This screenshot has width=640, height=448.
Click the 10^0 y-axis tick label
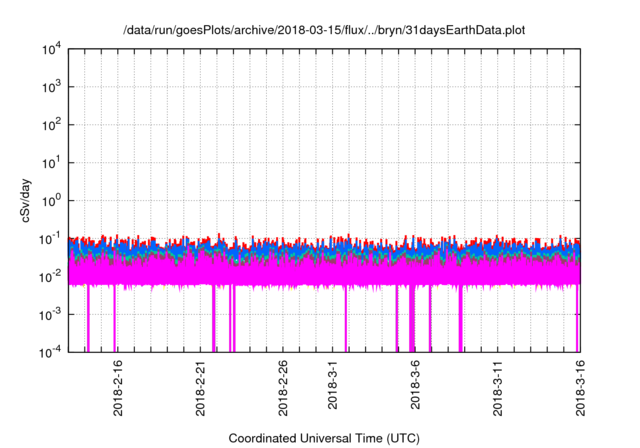(51, 202)
